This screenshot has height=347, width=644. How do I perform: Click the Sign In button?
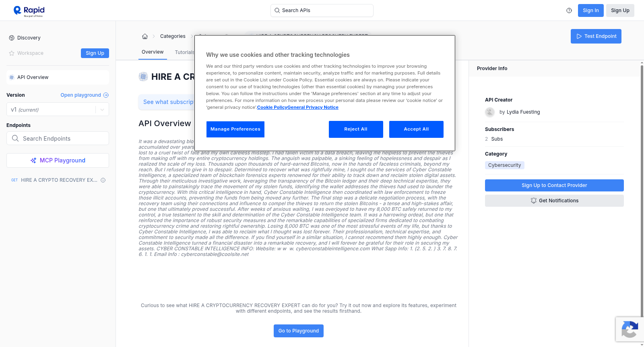[x=590, y=10]
